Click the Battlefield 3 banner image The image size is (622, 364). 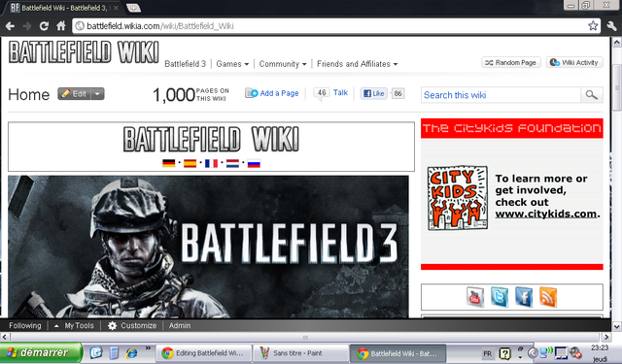click(x=208, y=247)
